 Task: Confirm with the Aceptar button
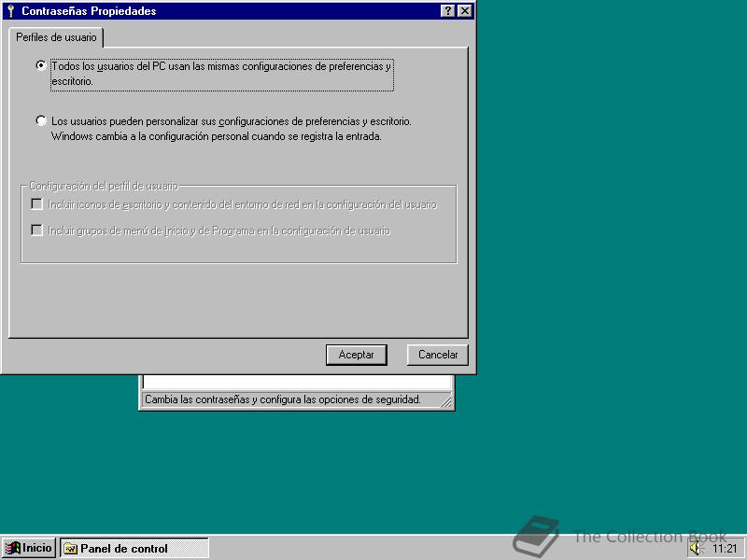(357, 355)
